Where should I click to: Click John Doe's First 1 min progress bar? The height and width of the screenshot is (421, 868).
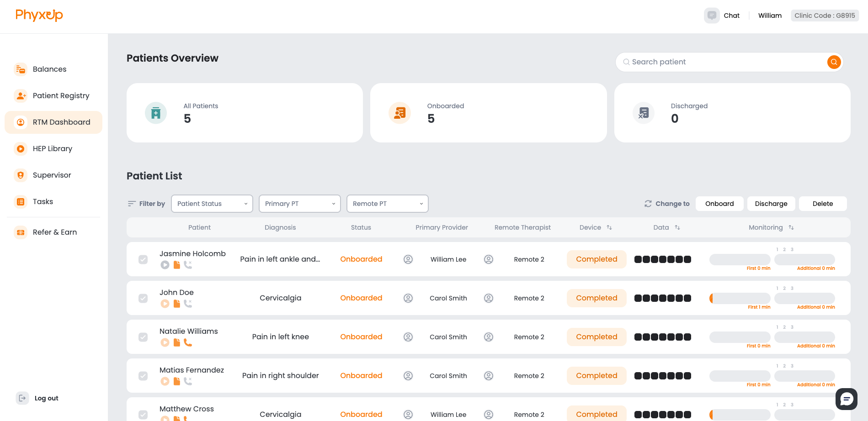(x=740, y=298)
